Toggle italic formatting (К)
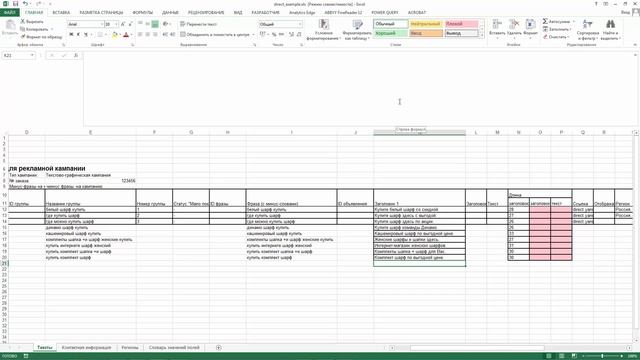 78,35
